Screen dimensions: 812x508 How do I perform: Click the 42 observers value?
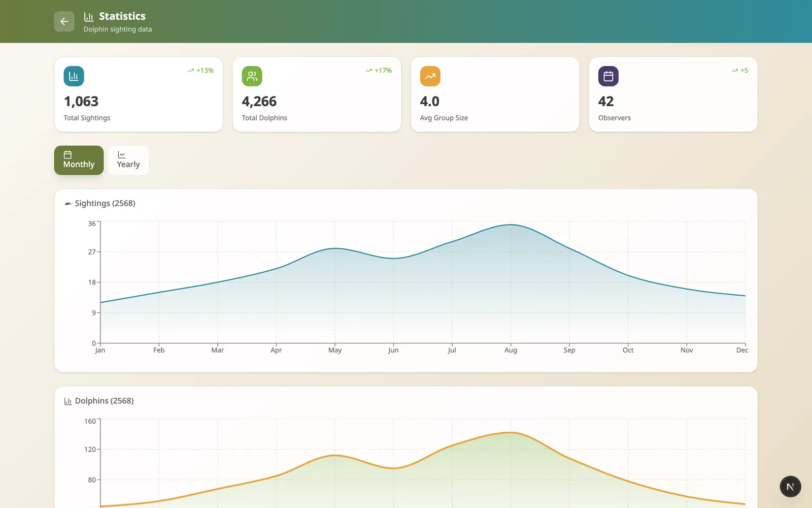pyautogui.click(x=606, y=102)
